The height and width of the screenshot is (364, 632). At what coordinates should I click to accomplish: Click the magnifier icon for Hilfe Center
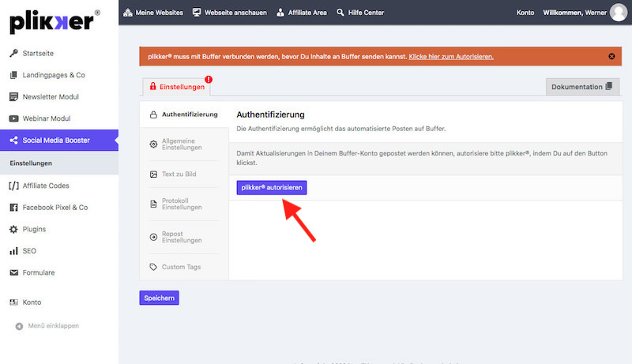(x=340, y=13)
